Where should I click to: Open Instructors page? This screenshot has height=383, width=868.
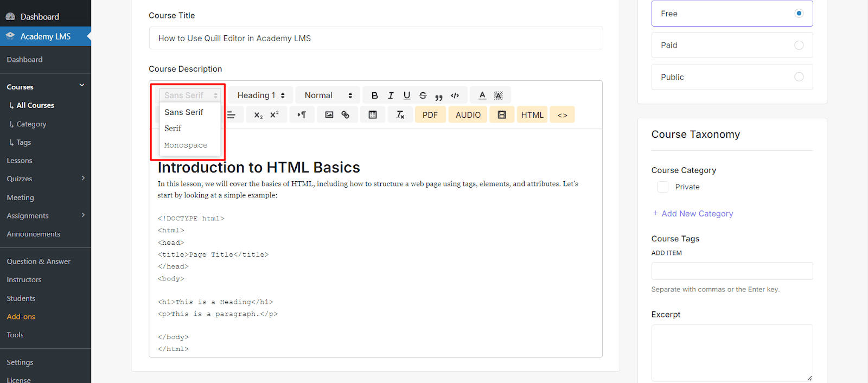(x=24, y=280)
